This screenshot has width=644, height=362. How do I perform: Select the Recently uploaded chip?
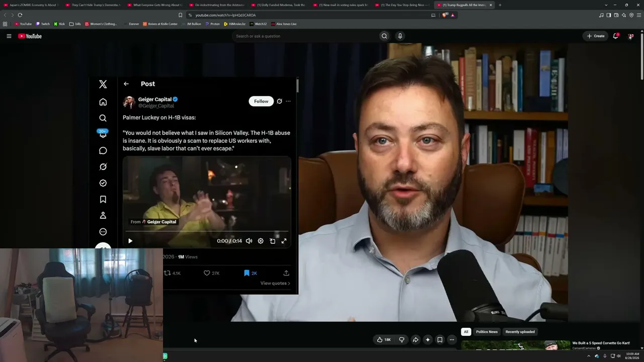click(520, 332)
